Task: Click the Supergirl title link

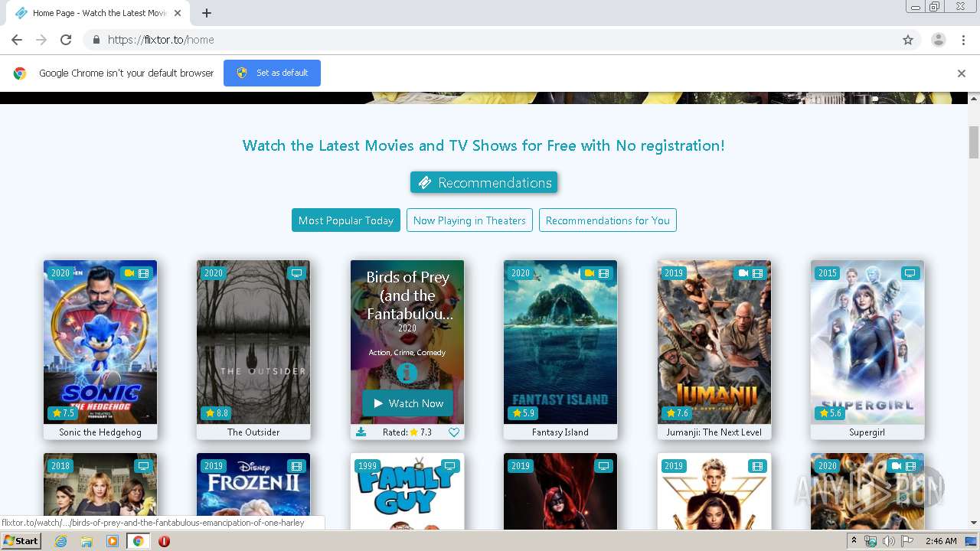Action: tap(867, 432)
